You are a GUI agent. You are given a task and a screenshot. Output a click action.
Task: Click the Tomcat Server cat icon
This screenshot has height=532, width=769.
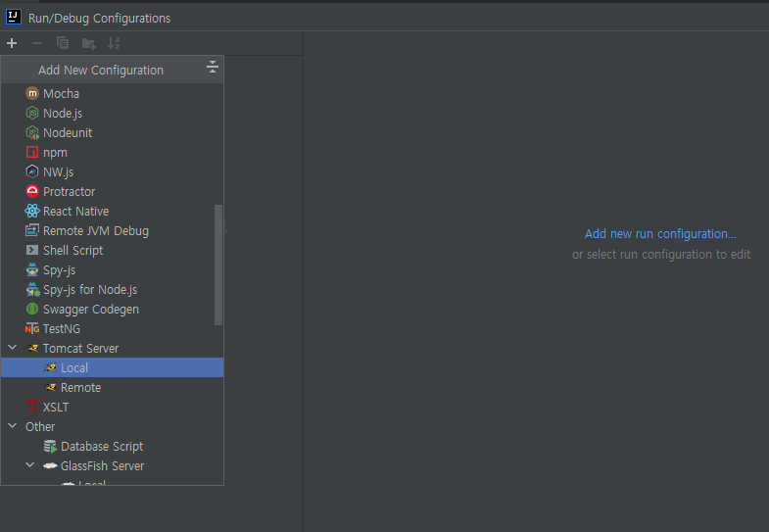(x=32, y=348)
